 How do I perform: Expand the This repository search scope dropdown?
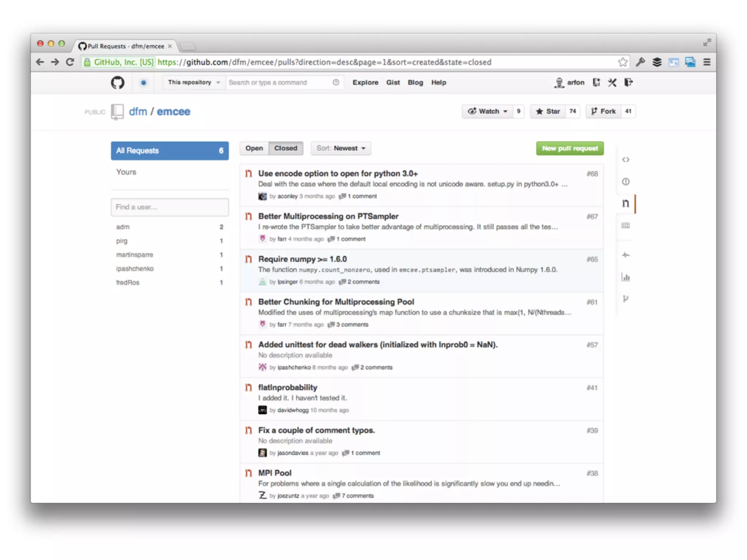[x=194, y=83]
